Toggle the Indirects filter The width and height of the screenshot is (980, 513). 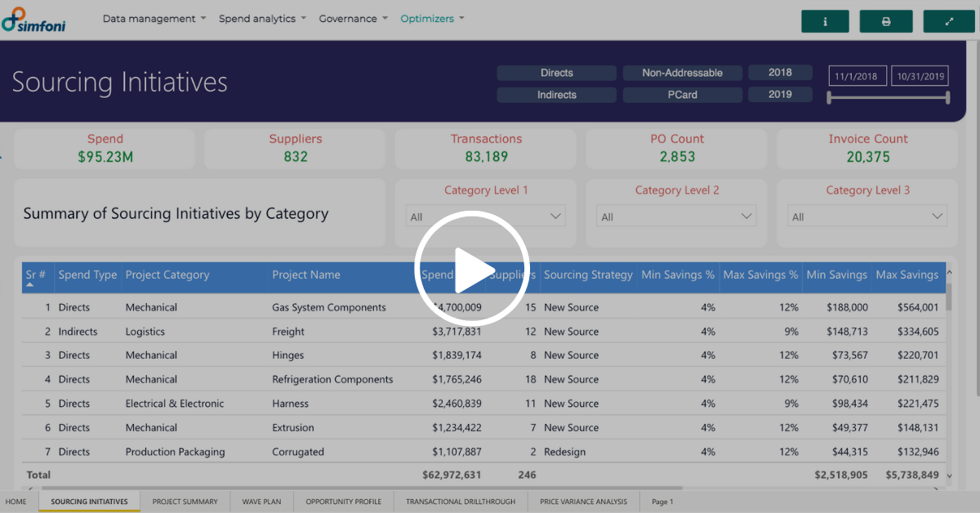click(556, 95)
